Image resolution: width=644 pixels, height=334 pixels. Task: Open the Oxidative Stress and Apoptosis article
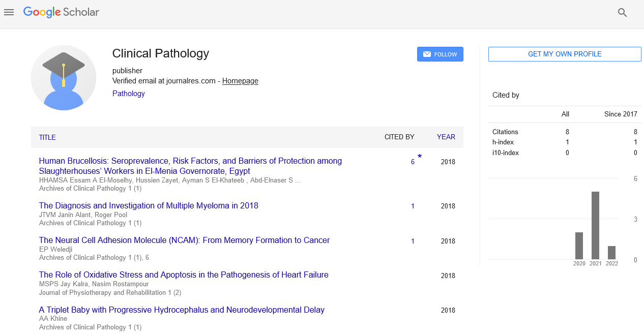click(x=184, y=275)
